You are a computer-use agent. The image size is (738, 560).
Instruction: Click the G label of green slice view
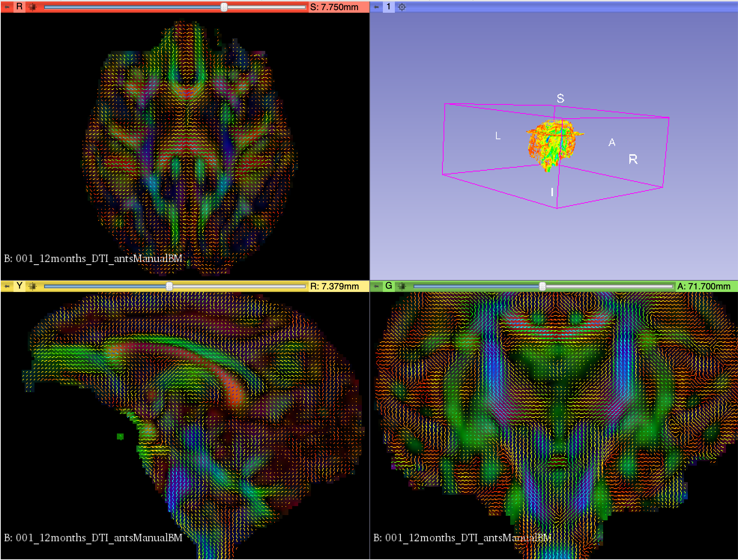click(388, 286)
